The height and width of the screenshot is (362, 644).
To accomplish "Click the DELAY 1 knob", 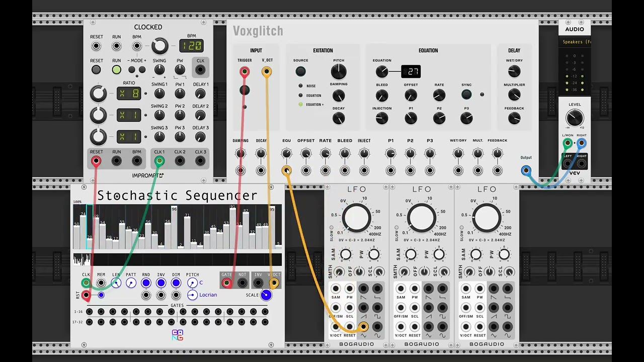I will click(x=200, y=94).
